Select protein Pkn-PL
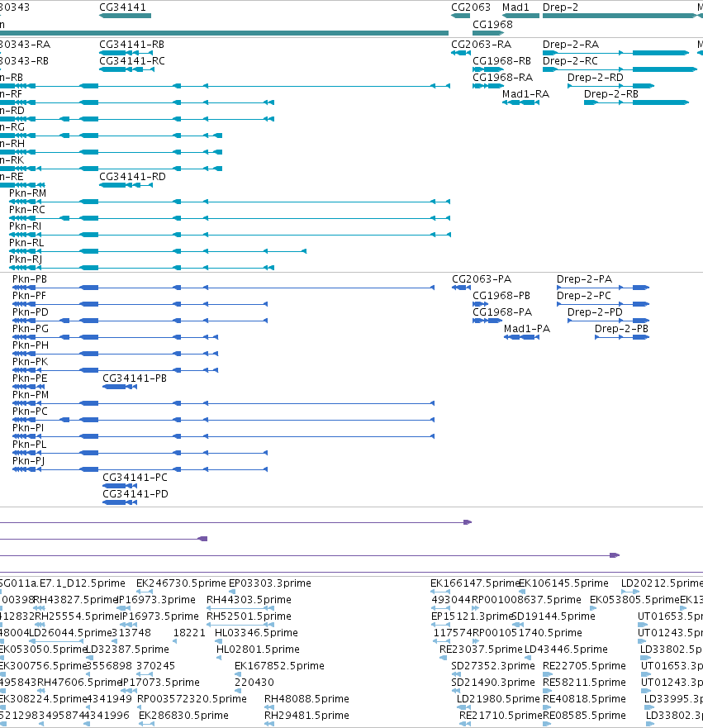This screenshot has height=728, width=703. [x=29, y=445]
